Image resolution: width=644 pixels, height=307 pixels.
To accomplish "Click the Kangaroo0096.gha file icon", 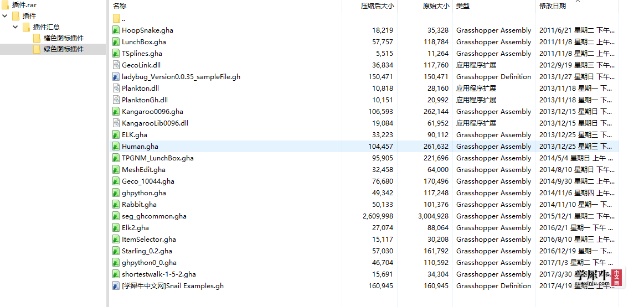I will 116,111.
